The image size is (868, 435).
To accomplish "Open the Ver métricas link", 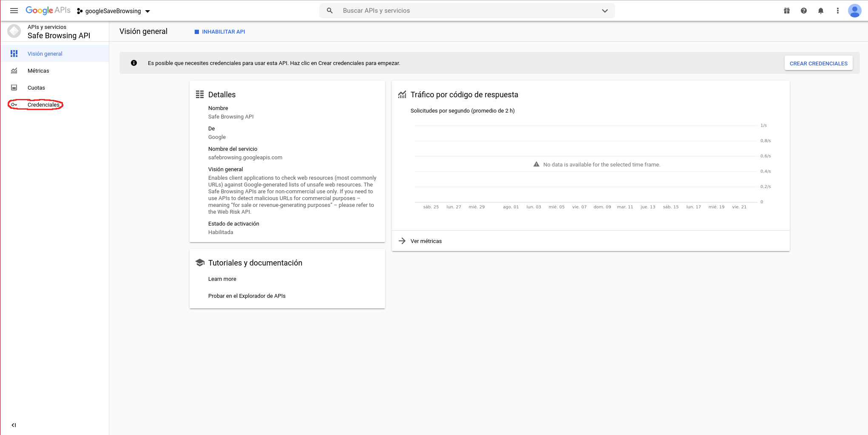I will (426, 241).
